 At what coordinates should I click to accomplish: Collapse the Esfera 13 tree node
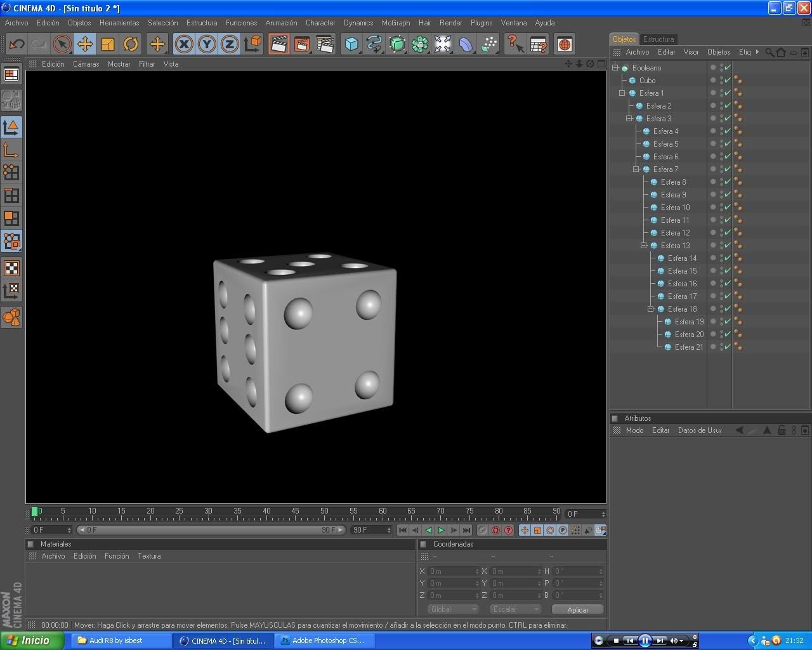coord(643,245)
